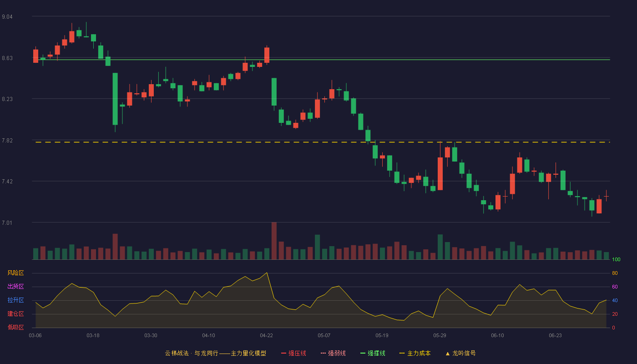Click the 06-23 date label

pyautogui.click(x=555, y=335)
